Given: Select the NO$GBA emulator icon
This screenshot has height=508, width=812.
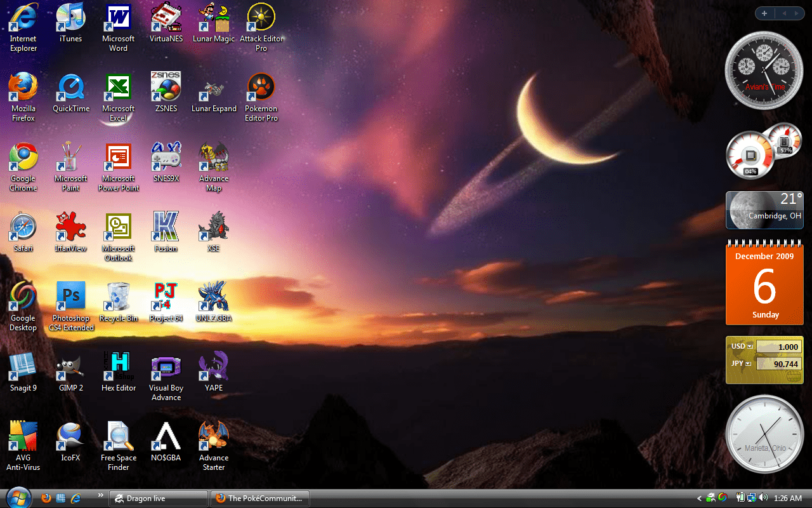Looking at the screenshot, I should (166, 442).
